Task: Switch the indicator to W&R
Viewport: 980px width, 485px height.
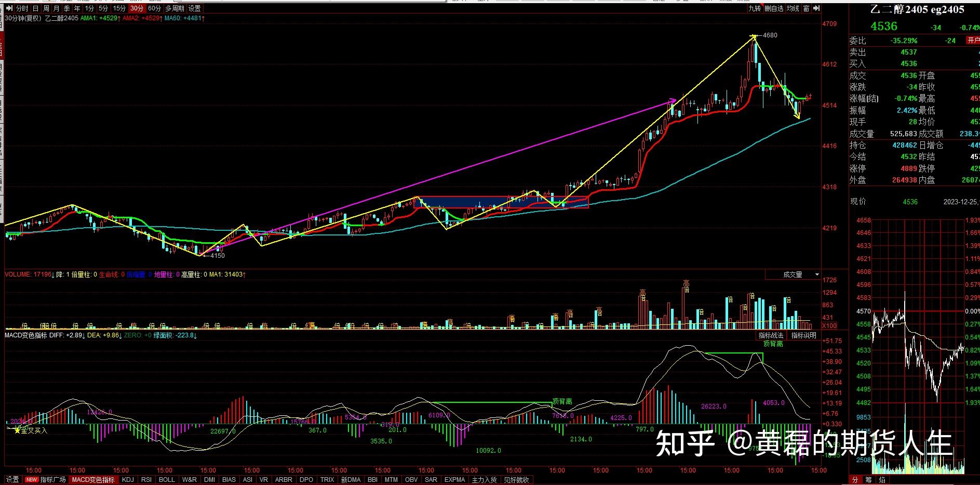Action: 190,480
